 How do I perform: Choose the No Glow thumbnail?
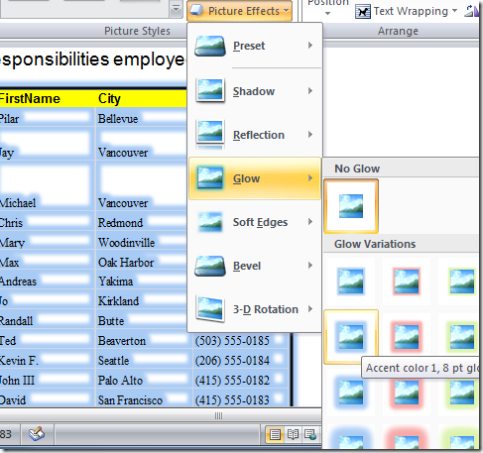(351, 206)
